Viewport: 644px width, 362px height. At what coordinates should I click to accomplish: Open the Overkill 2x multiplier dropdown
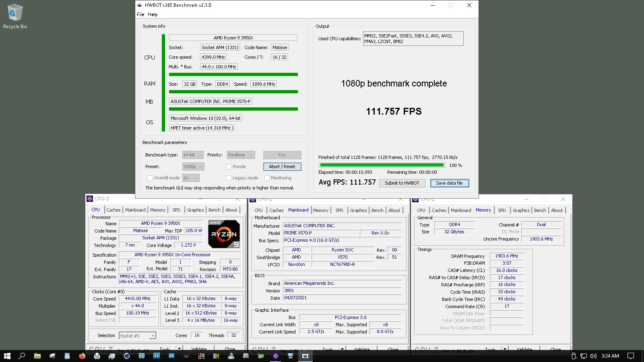[191, 178]
